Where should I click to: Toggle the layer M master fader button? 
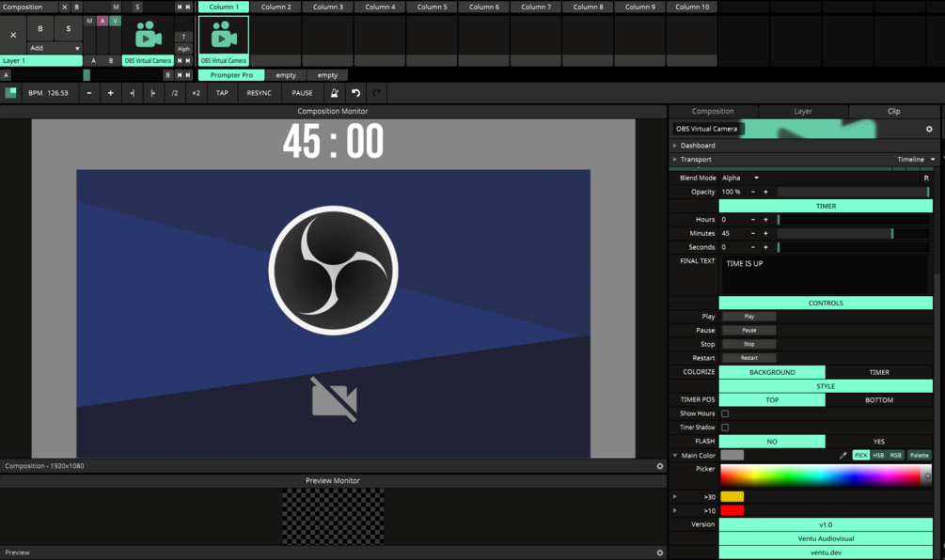(89, 21)
